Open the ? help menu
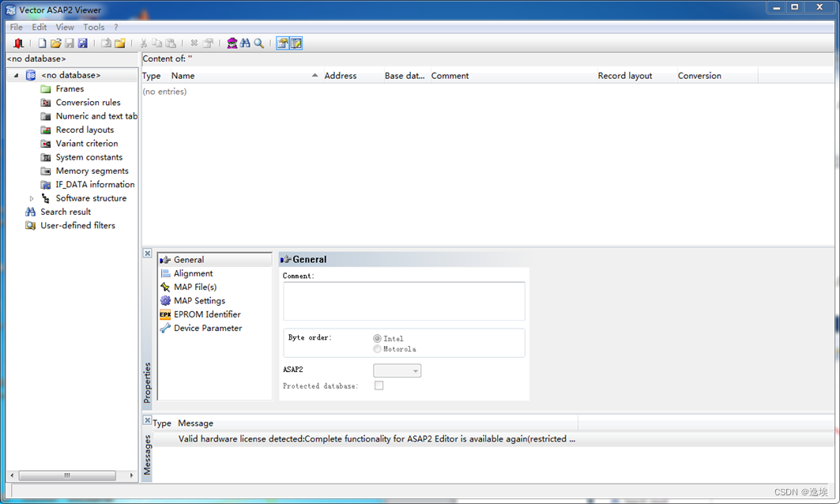Image resolution: width=840 pixels, height=504 pixels. (x=115, y=27)
